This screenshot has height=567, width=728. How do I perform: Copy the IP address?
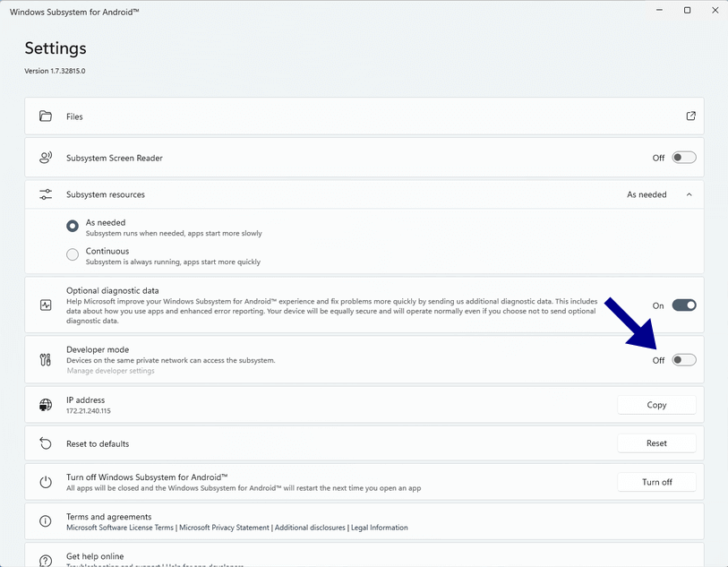[x=656, y=405]
